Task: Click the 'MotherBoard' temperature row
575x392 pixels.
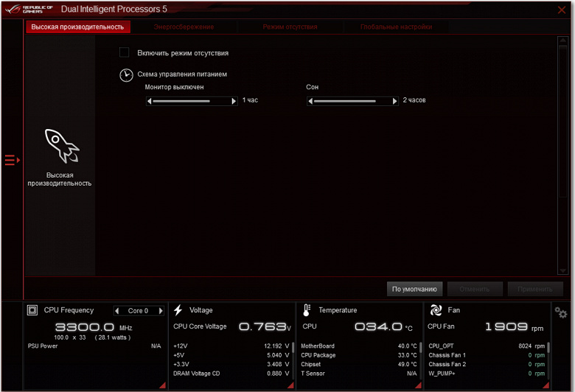Action: tap(359, 346)
